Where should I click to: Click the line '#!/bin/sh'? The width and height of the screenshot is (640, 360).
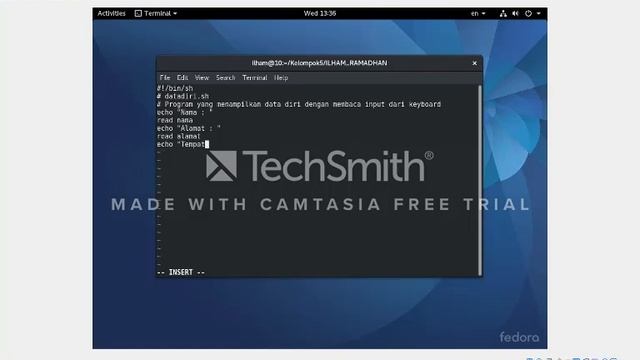175,88
